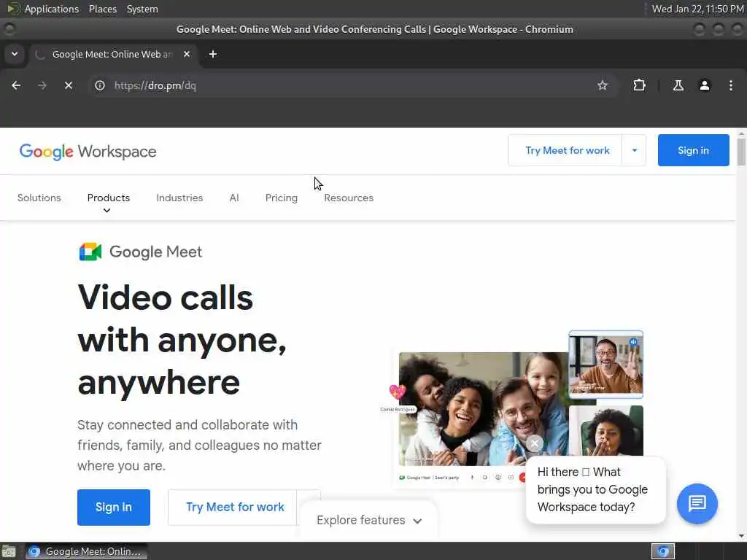Open the profile avatar menu
The width and height of the screenshot is (747, 560).
click(x=705, y=85)
